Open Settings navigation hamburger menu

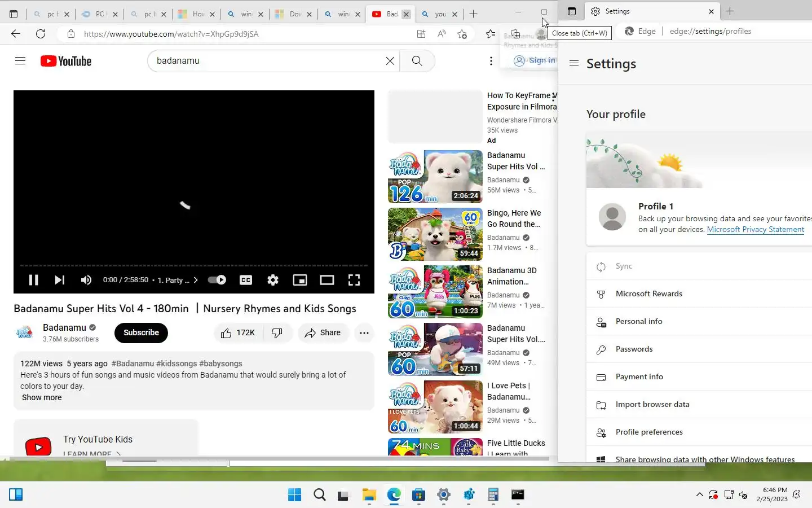[x=574, y=63]
